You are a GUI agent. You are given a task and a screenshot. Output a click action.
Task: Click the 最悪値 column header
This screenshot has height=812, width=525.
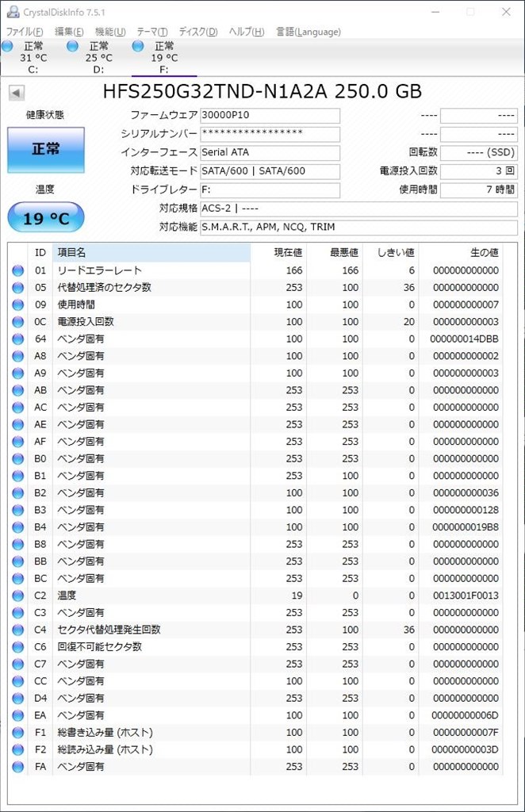[335, 253]
